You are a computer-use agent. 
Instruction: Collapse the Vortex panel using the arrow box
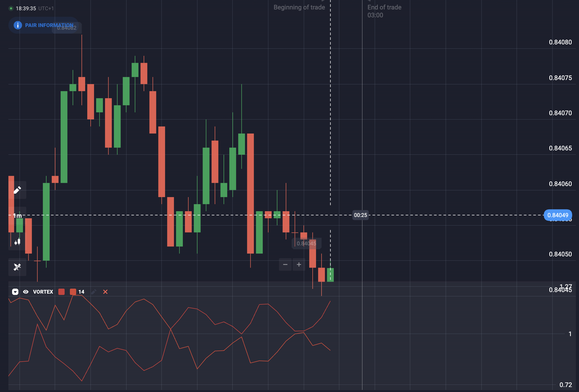pyautogui.click(x=15, y=292)
